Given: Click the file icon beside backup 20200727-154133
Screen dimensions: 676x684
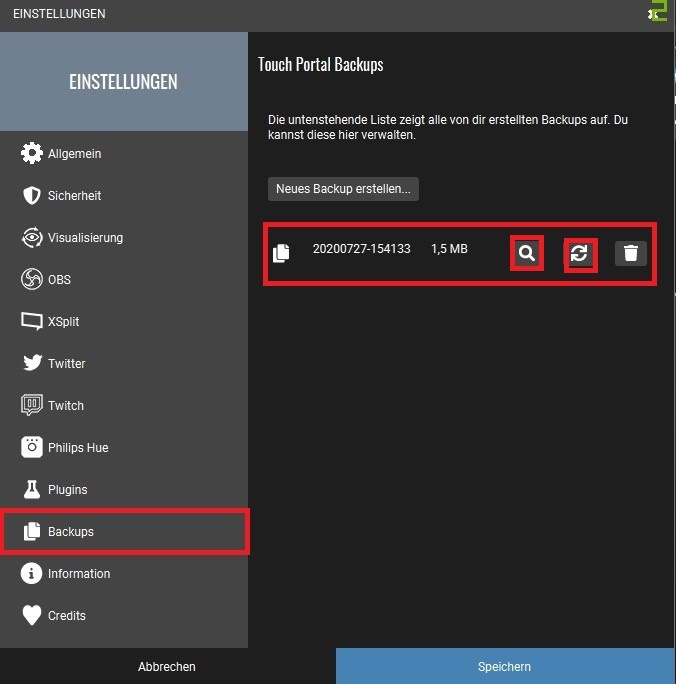Looking at the screenshot, I should tap(281, 253).
